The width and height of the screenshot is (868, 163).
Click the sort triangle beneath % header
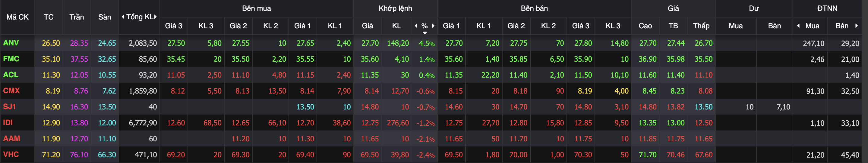pyautogui.click(x=425, y=32)
